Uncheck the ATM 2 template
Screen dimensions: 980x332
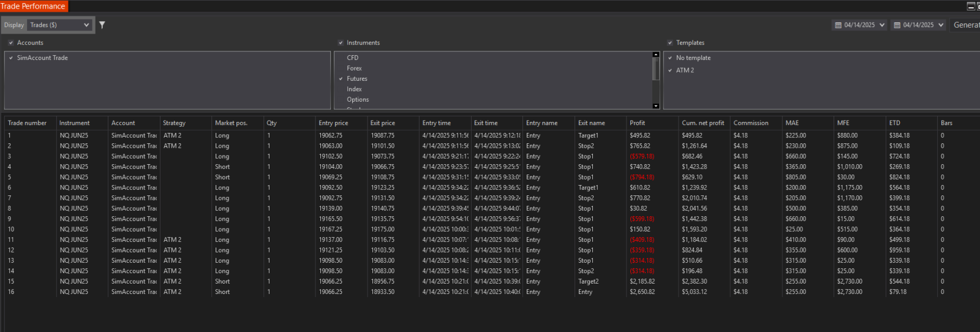tap(670, 70)
